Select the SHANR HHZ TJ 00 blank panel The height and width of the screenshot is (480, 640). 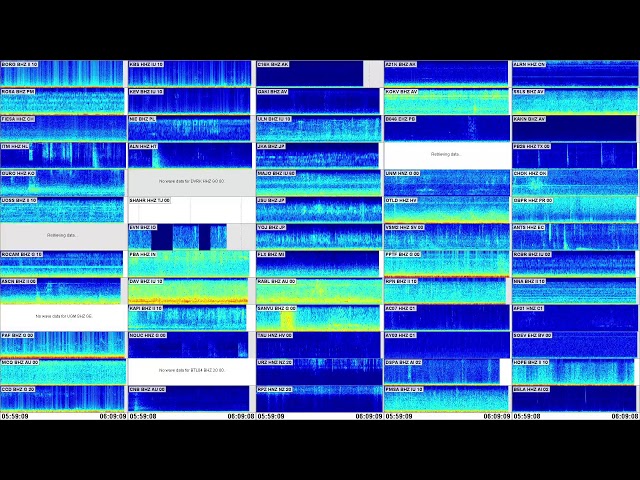tap(191, 209)
